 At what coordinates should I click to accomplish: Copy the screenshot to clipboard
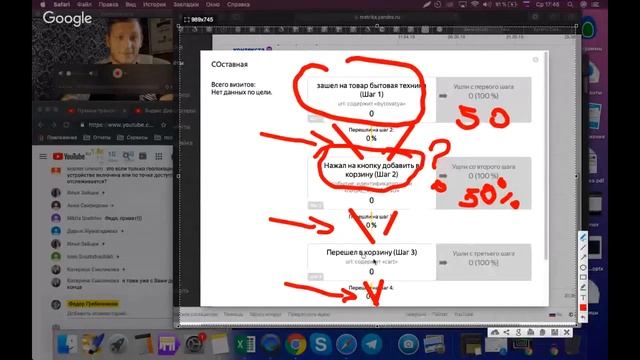542,332
